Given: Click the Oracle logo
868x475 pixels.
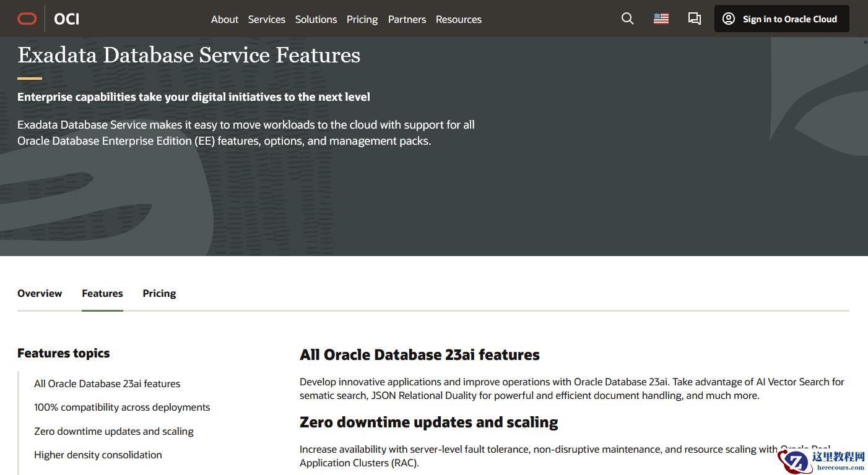Looking at the screenshot, I should click(x=27, y=19).
